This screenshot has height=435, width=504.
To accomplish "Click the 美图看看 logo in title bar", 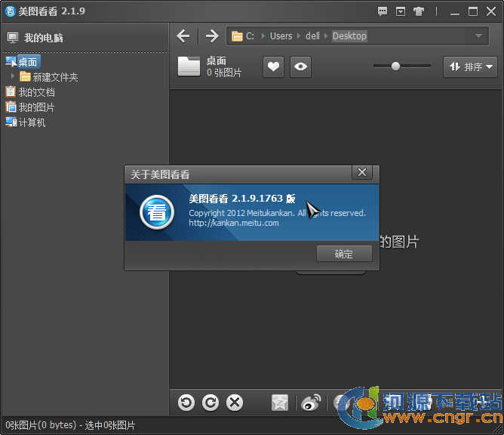I will 10,11.
